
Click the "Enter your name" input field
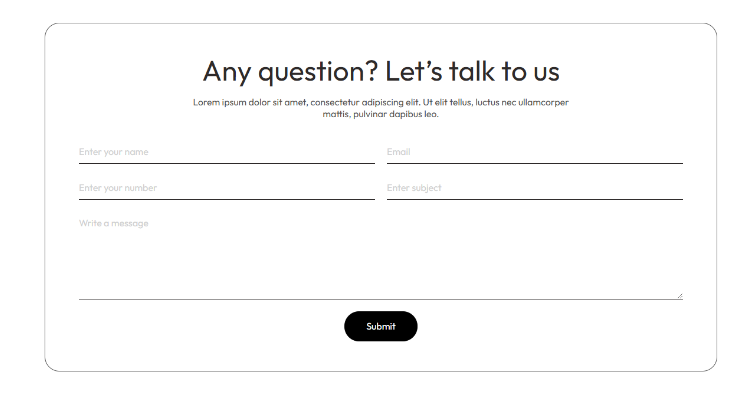click(x=226, y=152)
